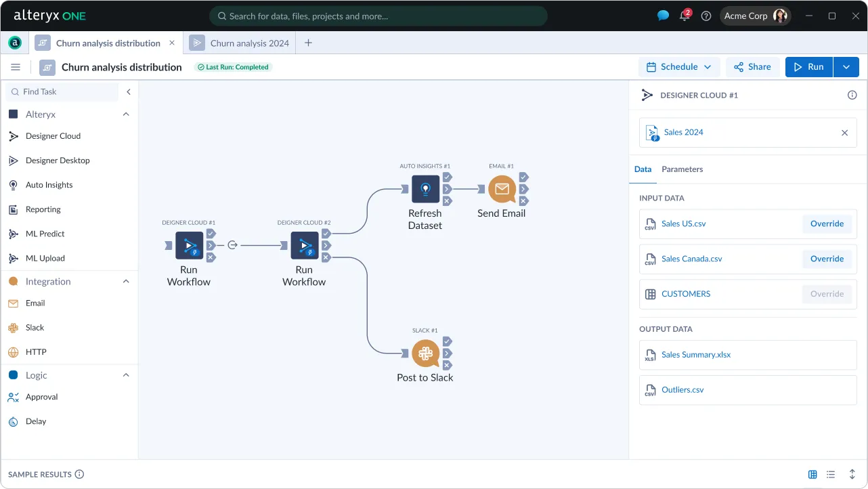Screen dimensions: 868x489
Task: Open CUSTOMERS input link
Action: click(x=686, y=294)
